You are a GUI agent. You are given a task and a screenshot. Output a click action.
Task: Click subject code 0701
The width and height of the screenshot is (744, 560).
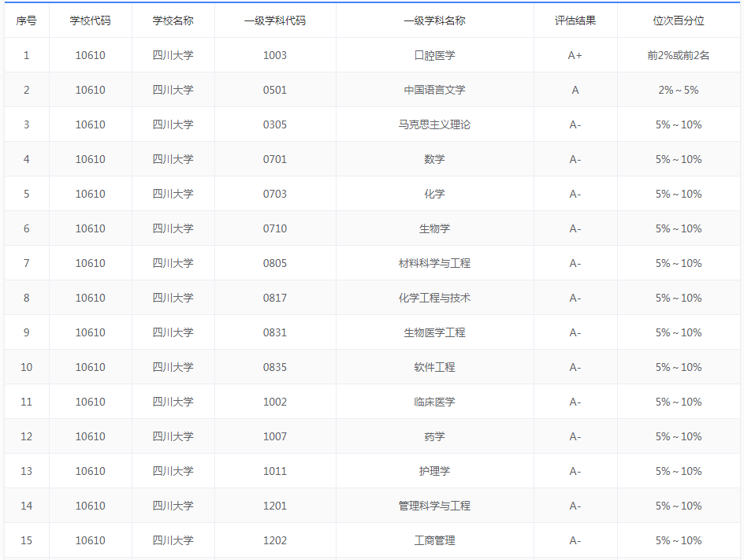(x=275, y=159)
